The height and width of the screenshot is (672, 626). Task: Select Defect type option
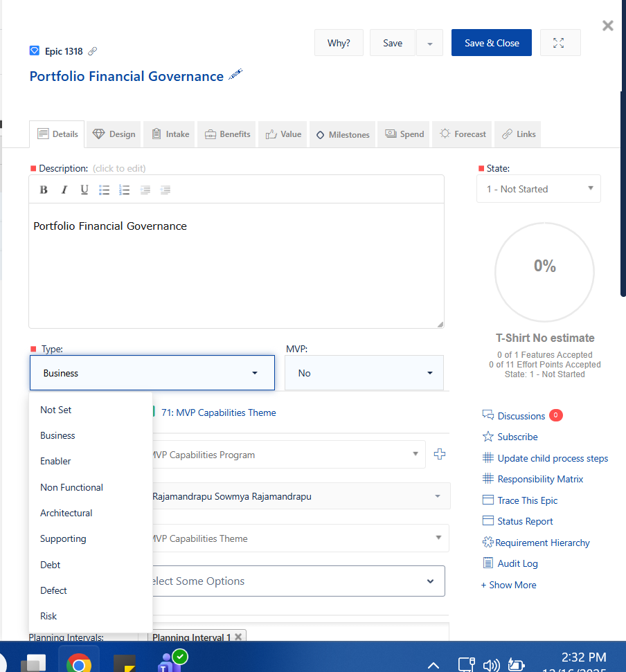click(x=91, y=590)
